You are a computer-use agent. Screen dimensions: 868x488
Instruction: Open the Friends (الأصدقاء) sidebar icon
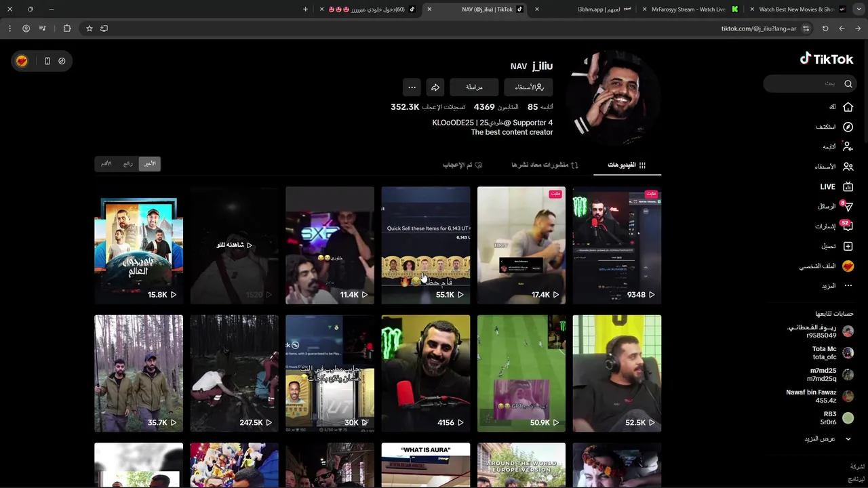pos(848,166)
